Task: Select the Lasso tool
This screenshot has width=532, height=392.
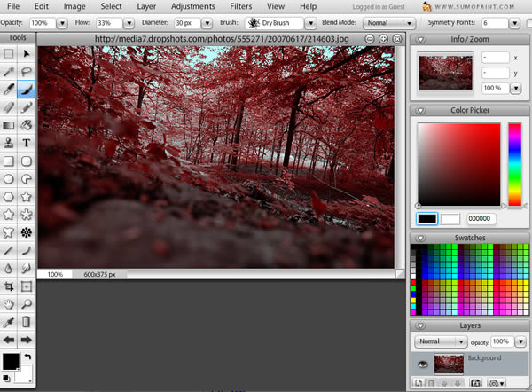Action: click(x=26, y=71)
